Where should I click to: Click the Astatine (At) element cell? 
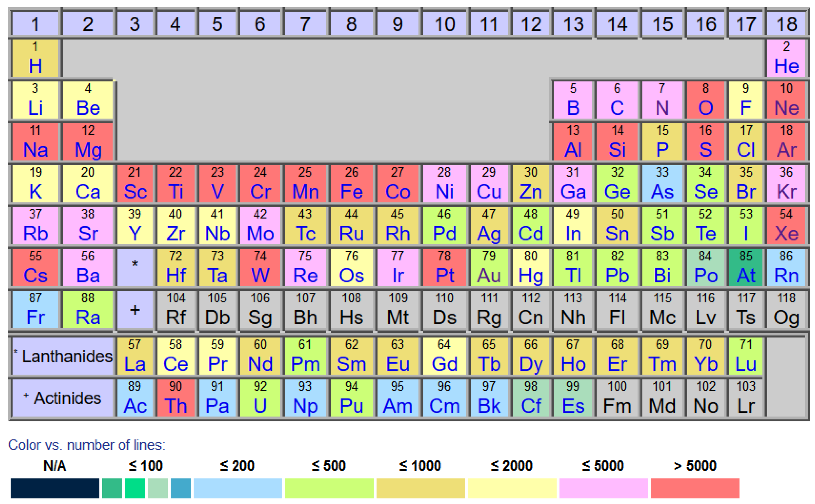(746, 268)
